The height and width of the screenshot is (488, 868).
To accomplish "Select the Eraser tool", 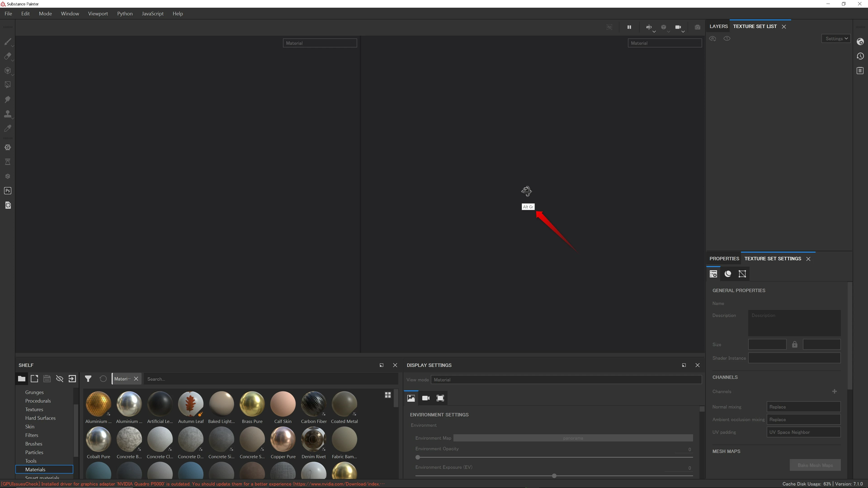I will click(x=7, y=56).
